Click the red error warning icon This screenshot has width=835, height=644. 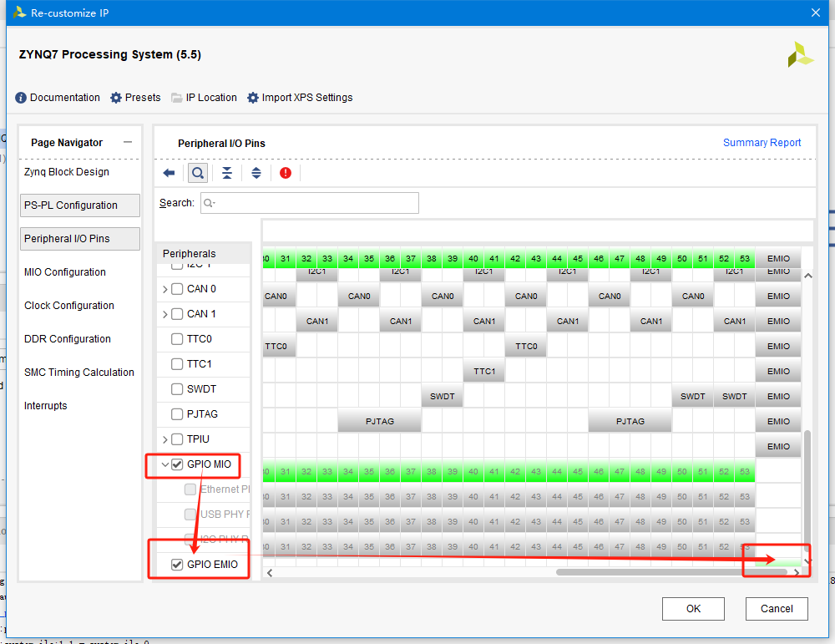(x=286, y=173)
